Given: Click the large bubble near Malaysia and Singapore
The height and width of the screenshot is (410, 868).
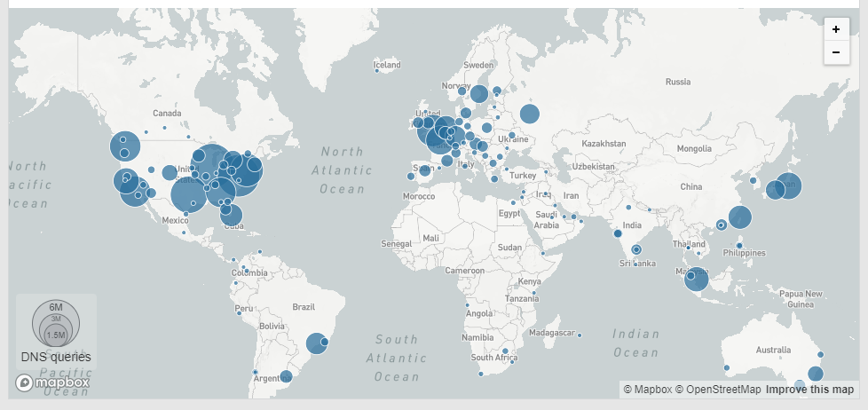Looking at the screenshot, I should coord(696,280).
